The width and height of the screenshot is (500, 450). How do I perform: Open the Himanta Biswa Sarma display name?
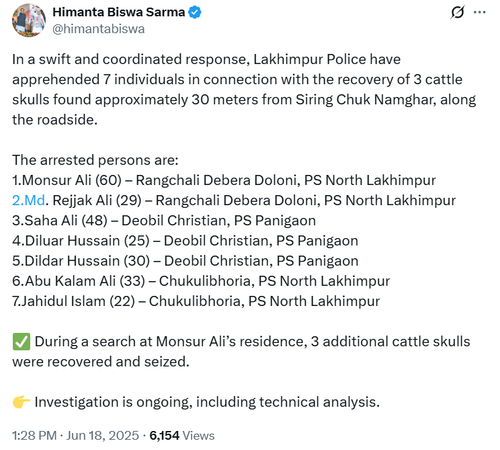tap(118, 12)
